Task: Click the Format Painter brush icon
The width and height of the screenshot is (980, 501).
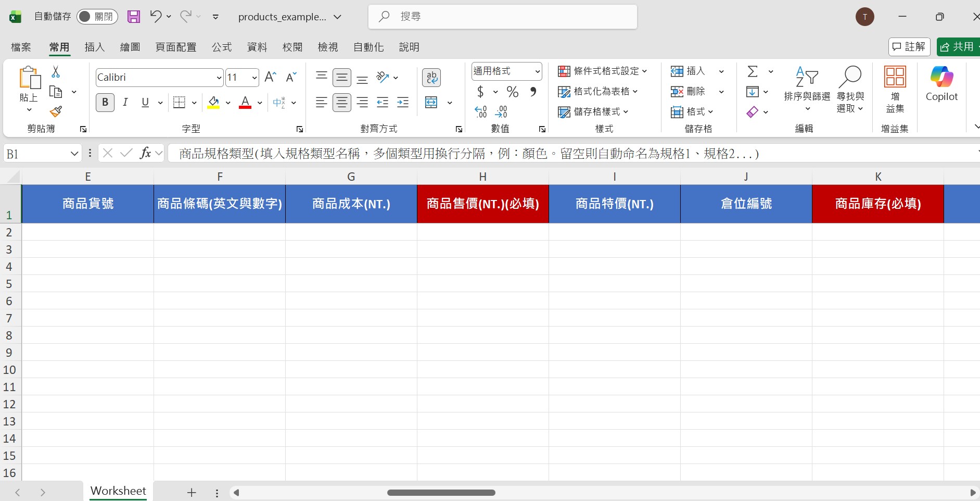Action: click(x=56, y=111)
